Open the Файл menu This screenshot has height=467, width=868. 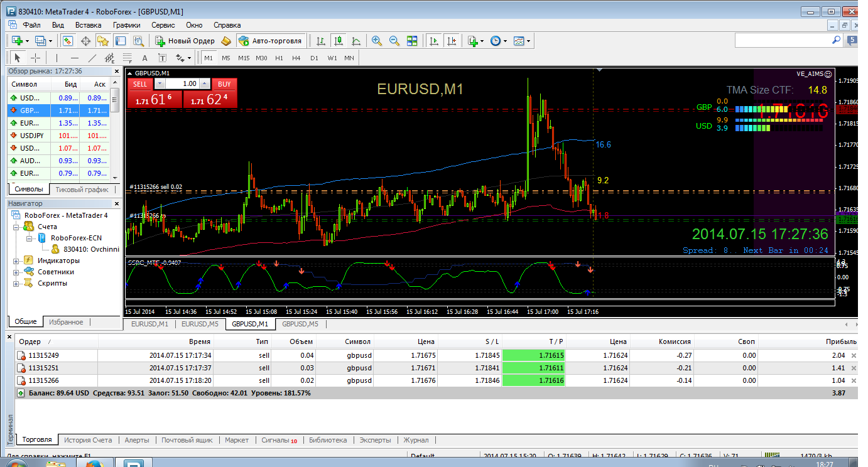[31, 25]
